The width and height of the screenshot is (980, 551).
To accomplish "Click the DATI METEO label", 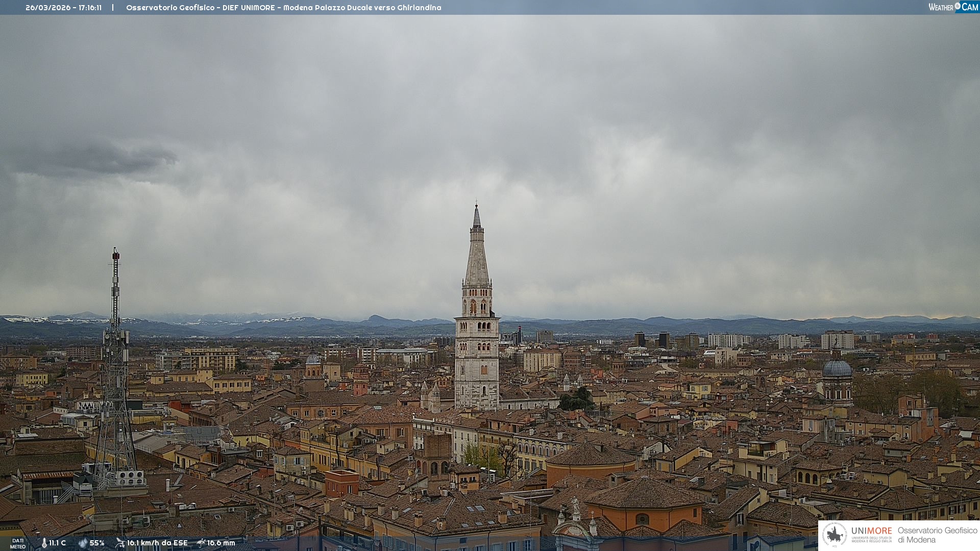I will (18, 543).
